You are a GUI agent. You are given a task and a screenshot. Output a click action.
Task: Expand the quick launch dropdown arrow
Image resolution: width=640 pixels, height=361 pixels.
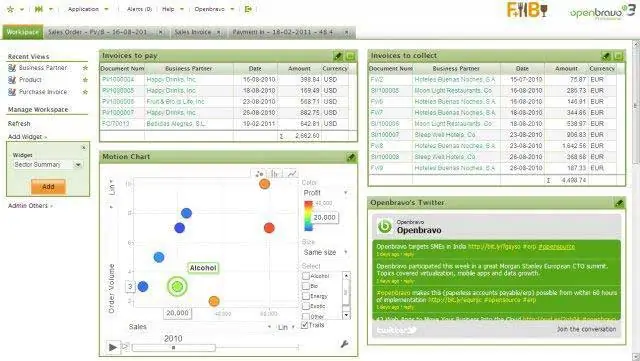51,9
